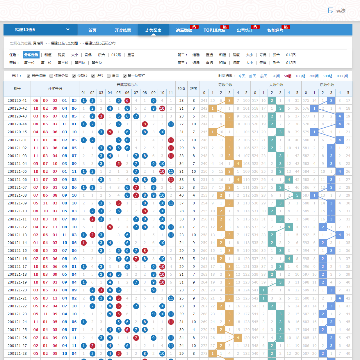Image resolution: width=360 pixels, height=360 pixels.
Task: Click the last red badge in the navigation bar
Action: pos(286,27)
